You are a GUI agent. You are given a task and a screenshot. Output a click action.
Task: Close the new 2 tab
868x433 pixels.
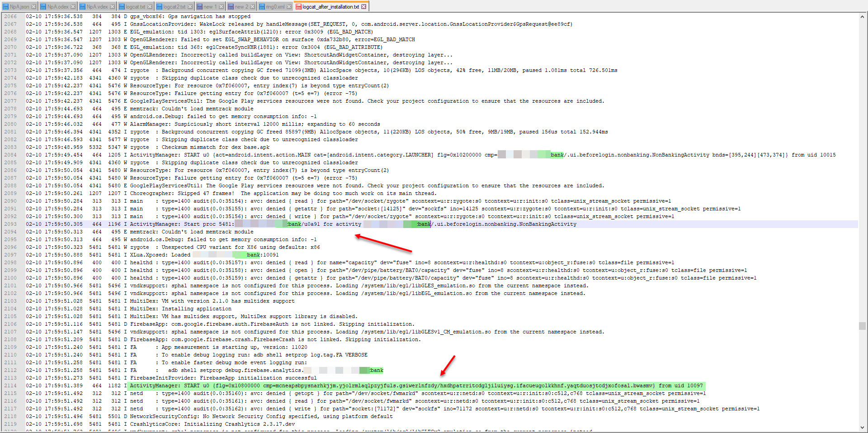[x=252, y=7]
